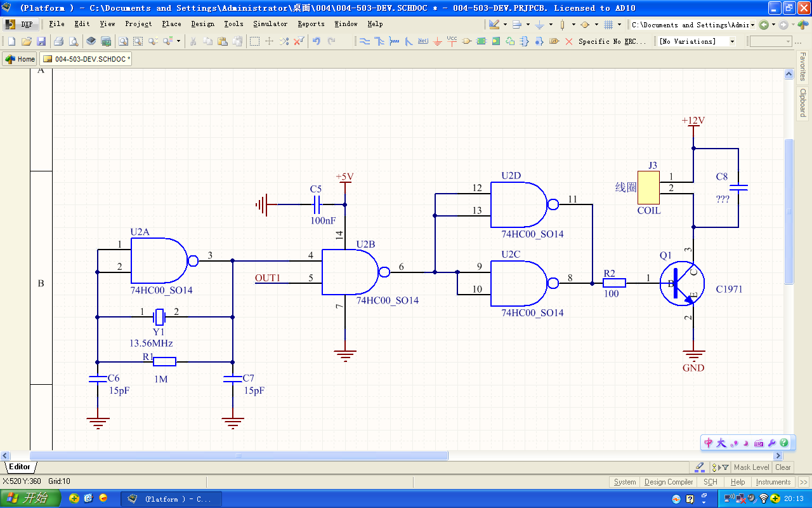Click the red X No ERC icon

568,41
